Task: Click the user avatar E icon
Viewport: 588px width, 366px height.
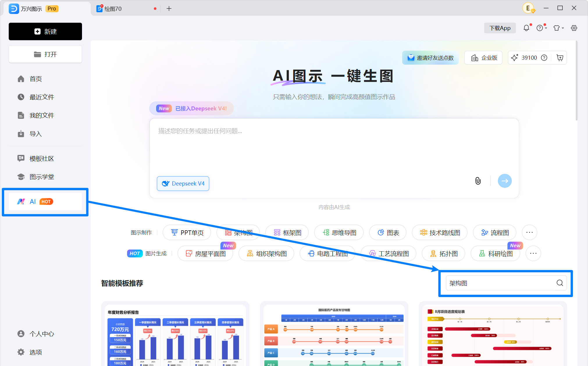Action: 528,8
